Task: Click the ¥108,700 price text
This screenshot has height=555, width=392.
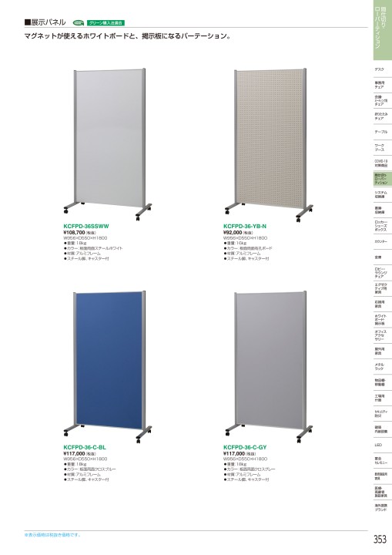Action: click(74, 233)
